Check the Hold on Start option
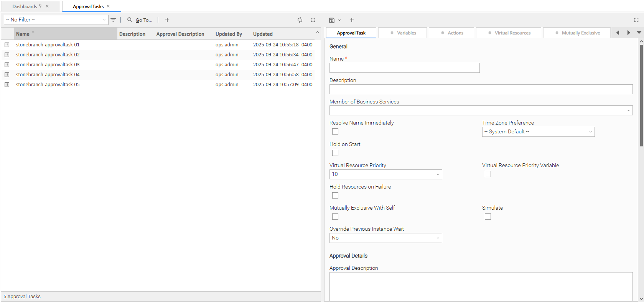 (x=335, y=153)
